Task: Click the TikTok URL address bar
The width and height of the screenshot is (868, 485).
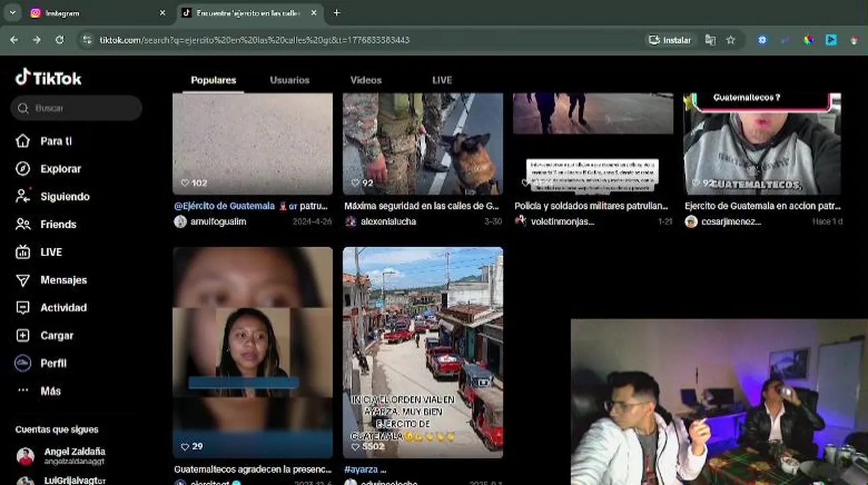Action: [255, 40]
